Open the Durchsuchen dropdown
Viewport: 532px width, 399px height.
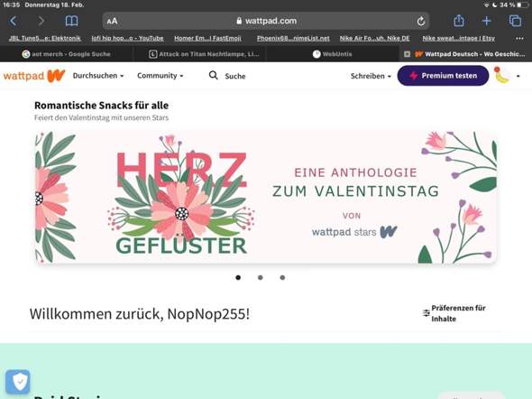point(98,76)
